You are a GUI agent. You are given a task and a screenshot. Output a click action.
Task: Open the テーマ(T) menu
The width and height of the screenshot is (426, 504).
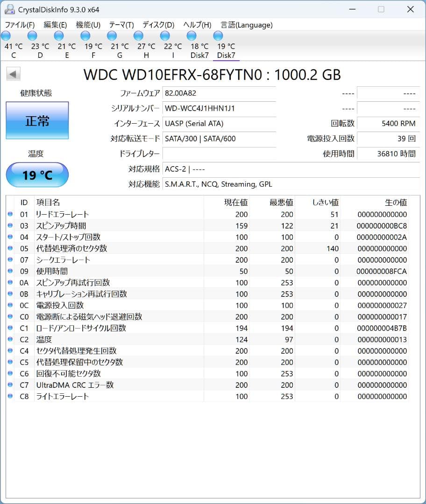coord(122,25)
